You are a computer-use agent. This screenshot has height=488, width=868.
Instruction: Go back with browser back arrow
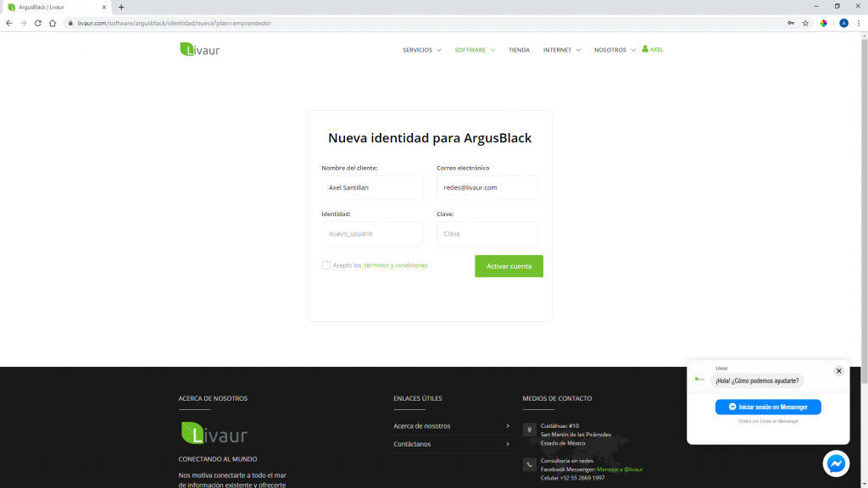coord(8,23)
